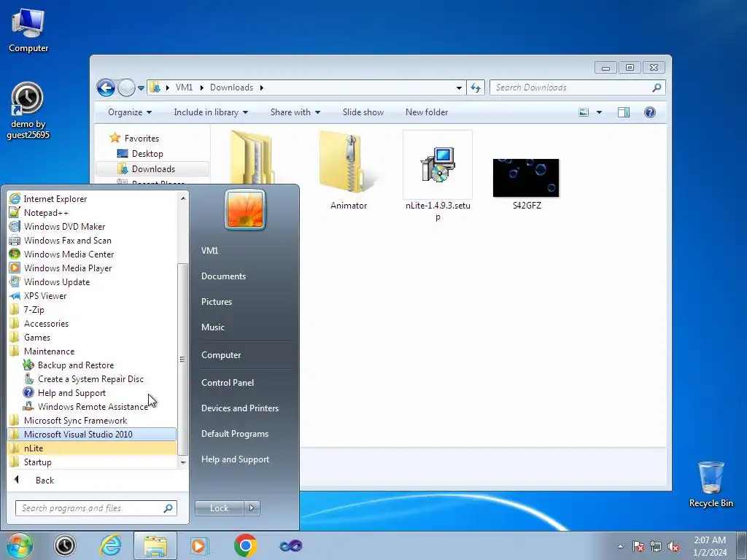Open Google Chrome from the taskbar
This screenshot has width=747, height=560.
246,545
